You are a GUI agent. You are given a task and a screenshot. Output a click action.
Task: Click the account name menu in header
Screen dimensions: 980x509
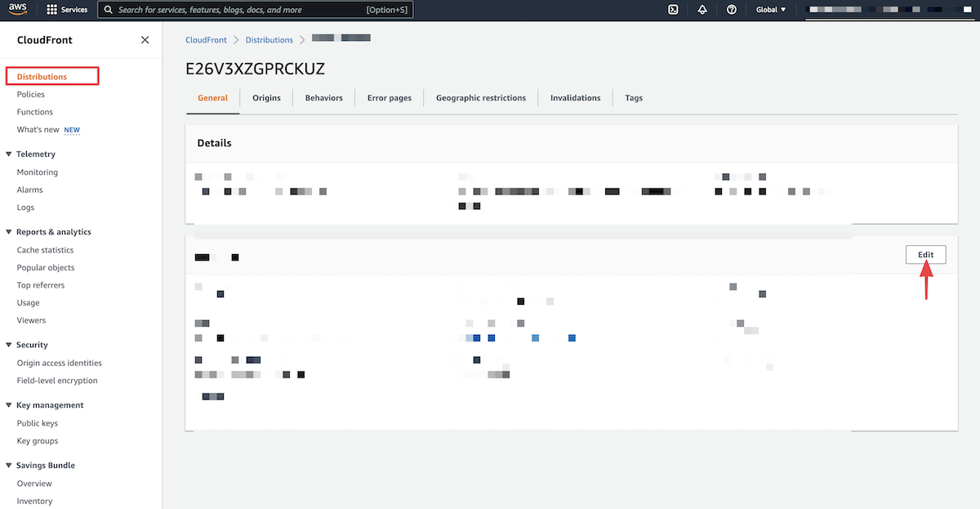[888, 10]
